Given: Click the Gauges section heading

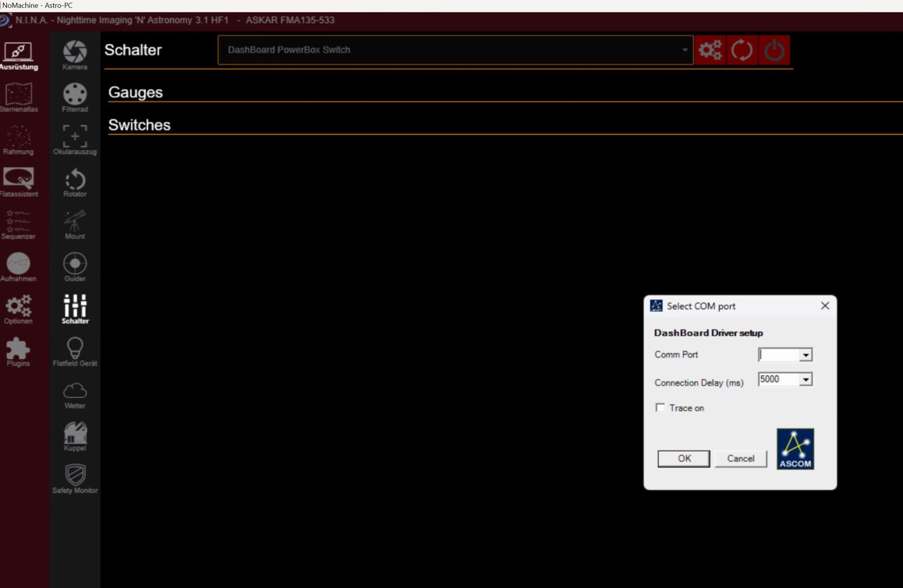Looking at the screenshot, I should coord(135,92).
